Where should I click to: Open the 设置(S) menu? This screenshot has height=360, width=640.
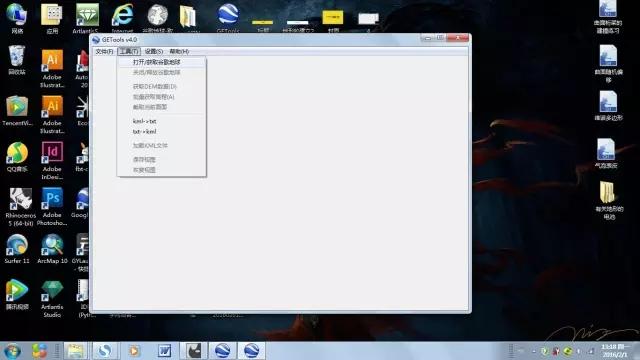153,51
